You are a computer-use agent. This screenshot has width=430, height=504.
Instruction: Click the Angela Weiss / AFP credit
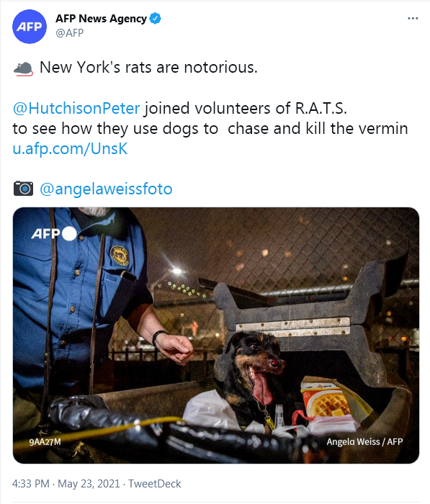pyautogui.click(x=364, y=442)
